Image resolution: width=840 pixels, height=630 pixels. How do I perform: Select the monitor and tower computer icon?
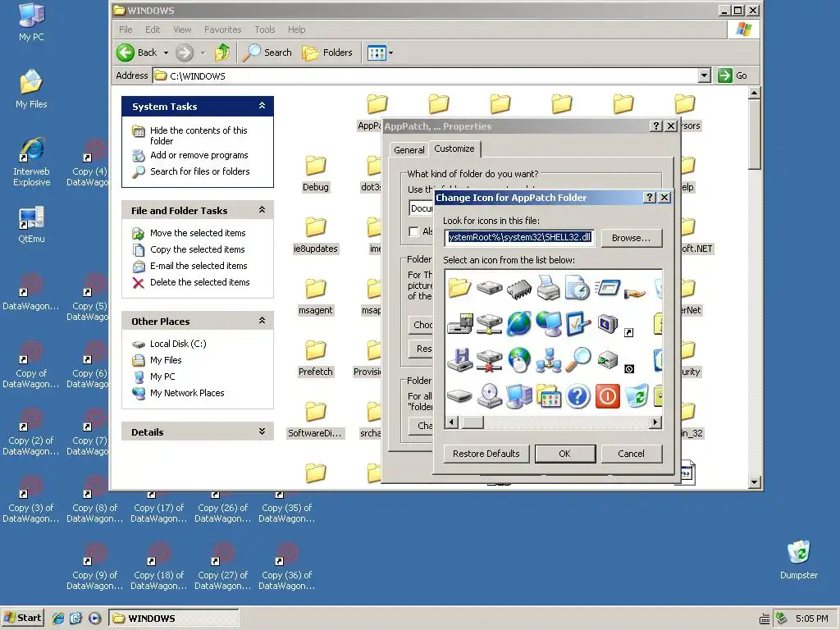(519, 396)
